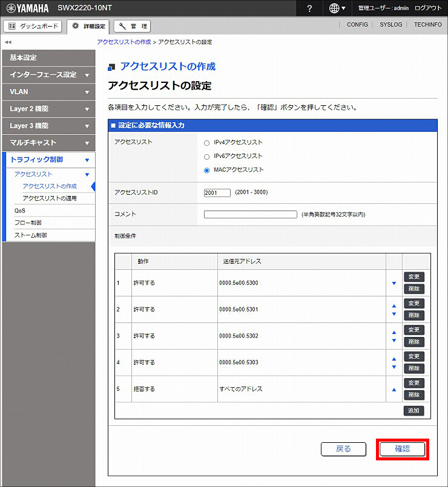Click 変更 for rule 4
Screen dimensions: 448x487
(414, 356)
